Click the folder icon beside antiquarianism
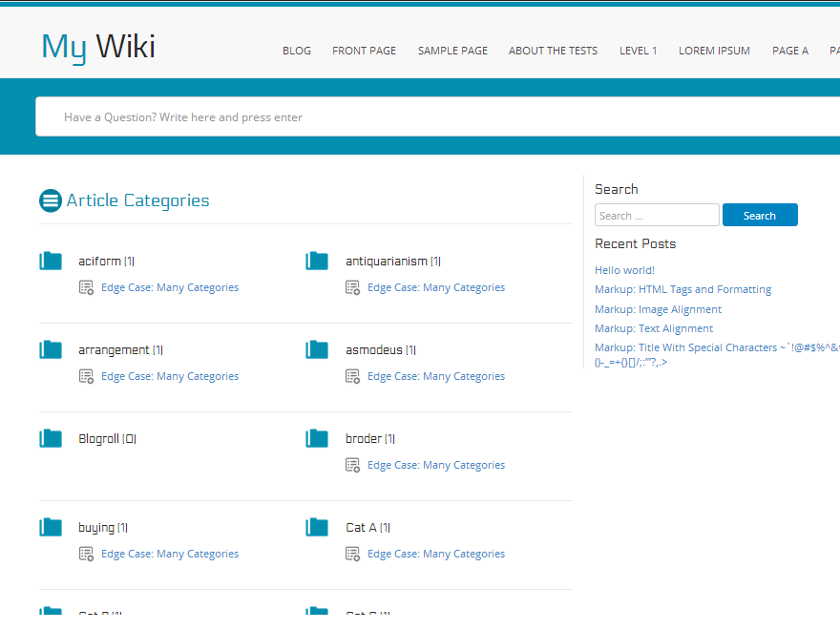This screenshot has width=840, height=630. (x=317, y=261)
